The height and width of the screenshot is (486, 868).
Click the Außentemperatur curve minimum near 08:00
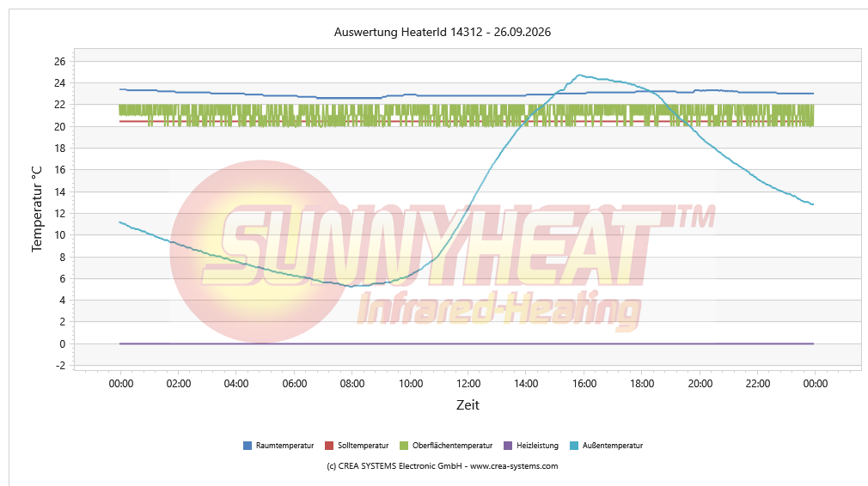tap(351, 286)
